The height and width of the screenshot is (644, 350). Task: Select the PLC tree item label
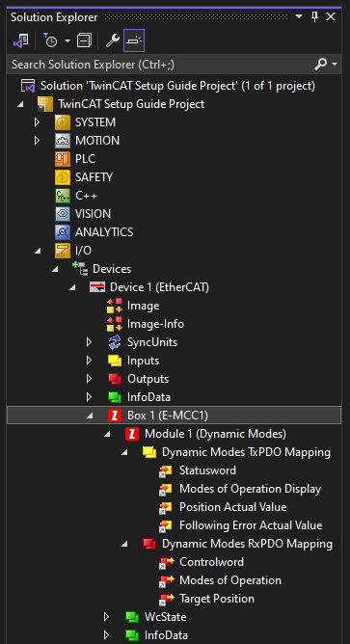(x=85, y=159)
